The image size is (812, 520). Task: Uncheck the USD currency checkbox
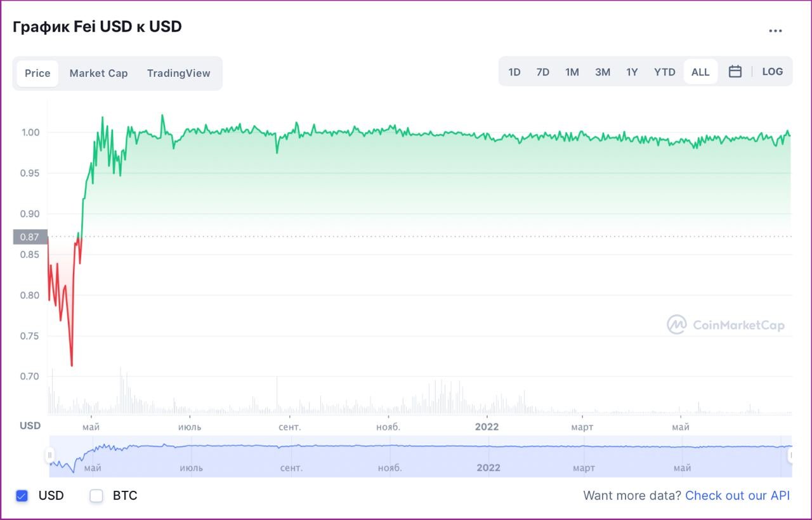(x=22, y=496)
